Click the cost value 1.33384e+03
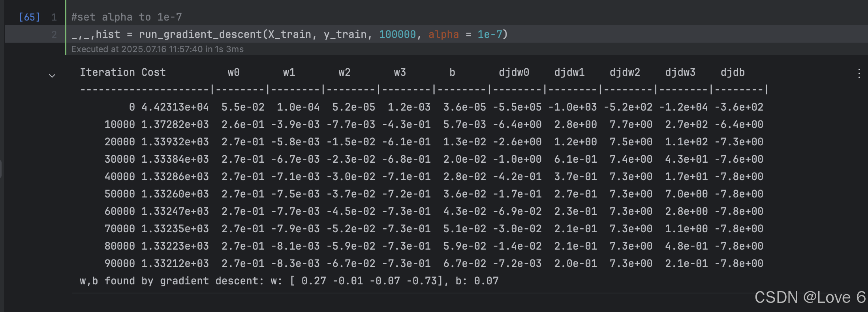The height and width of the screenshot is (312, 868). point(175,159)
